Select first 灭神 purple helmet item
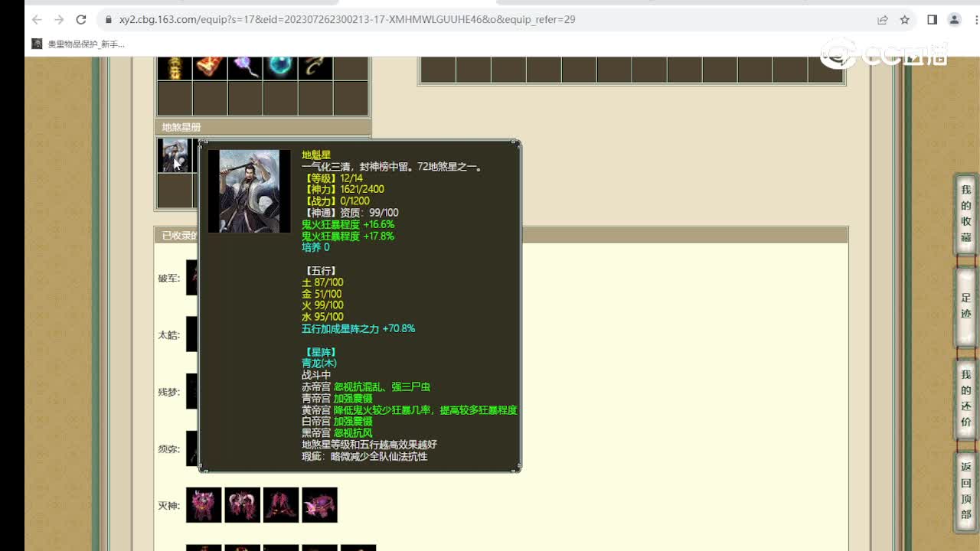 (204, 505)
